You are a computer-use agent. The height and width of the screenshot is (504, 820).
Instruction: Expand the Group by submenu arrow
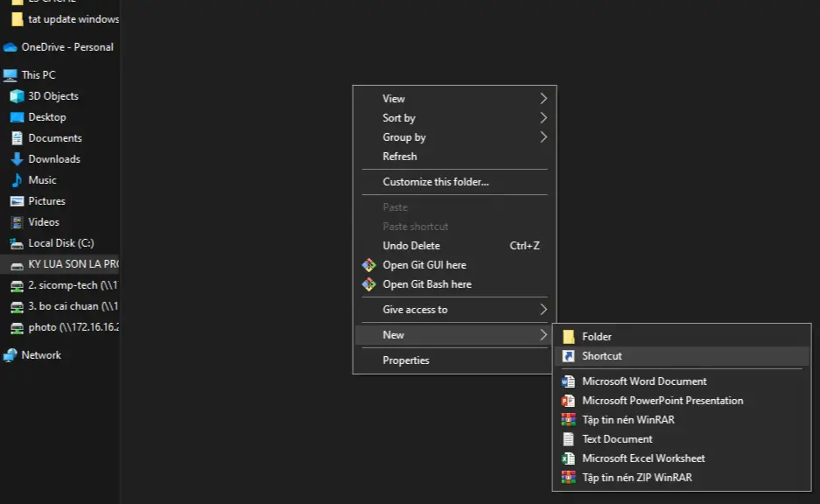[543, 137]
